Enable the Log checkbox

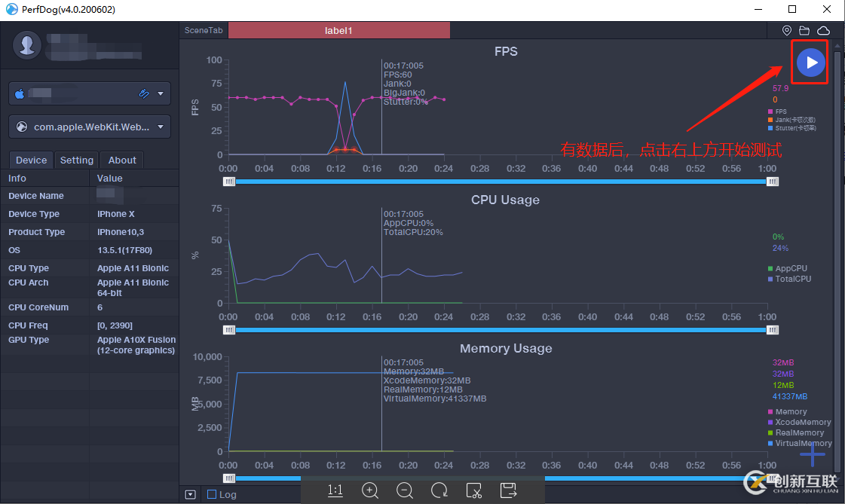[212, 494]
